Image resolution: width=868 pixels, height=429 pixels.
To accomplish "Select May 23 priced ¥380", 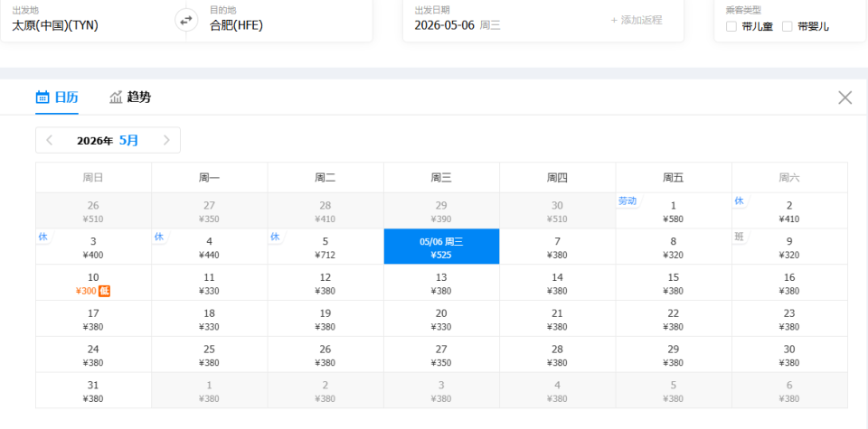I will click(x=790, y=319).
